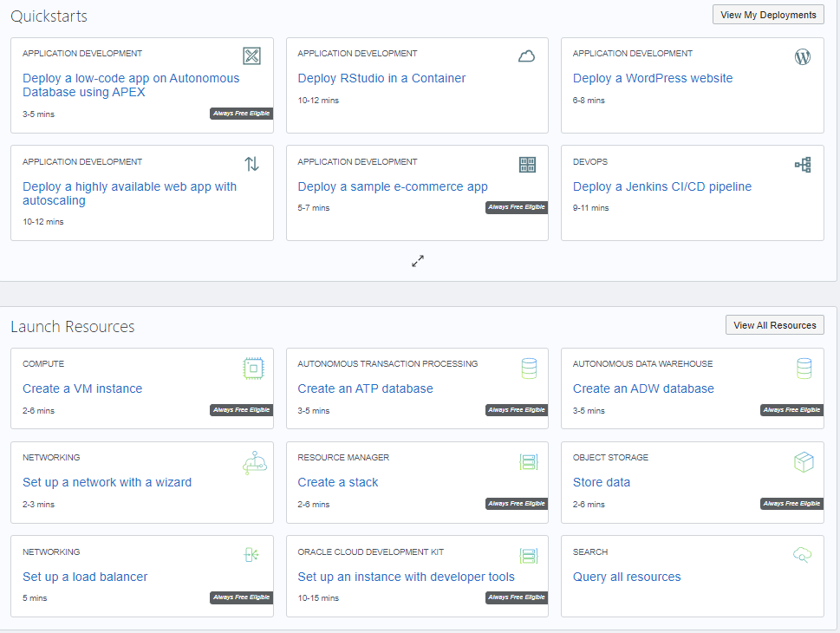Click the Quickstarts heading
The width and height of the screenshot is (840, 633).
[x=49, y=16]
